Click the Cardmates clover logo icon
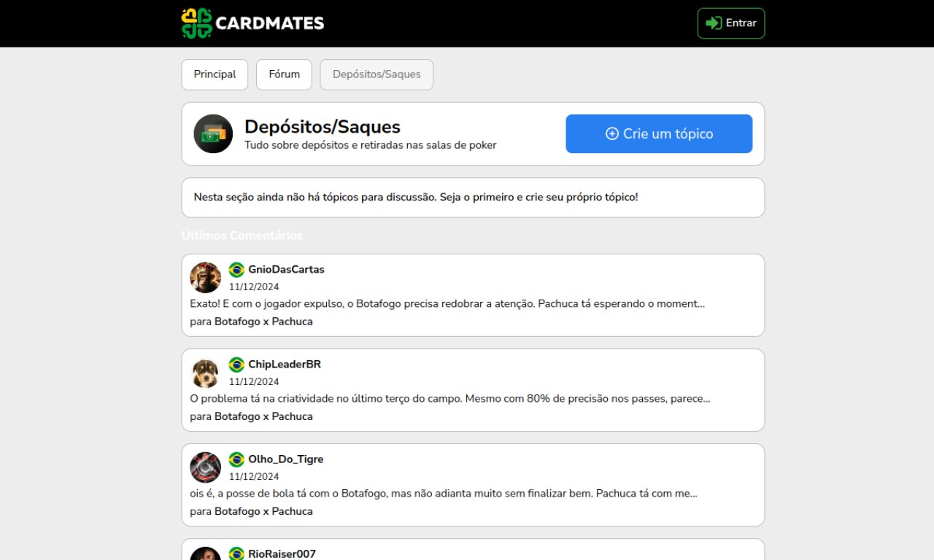934x560 pixels. [x=197, y=23]
